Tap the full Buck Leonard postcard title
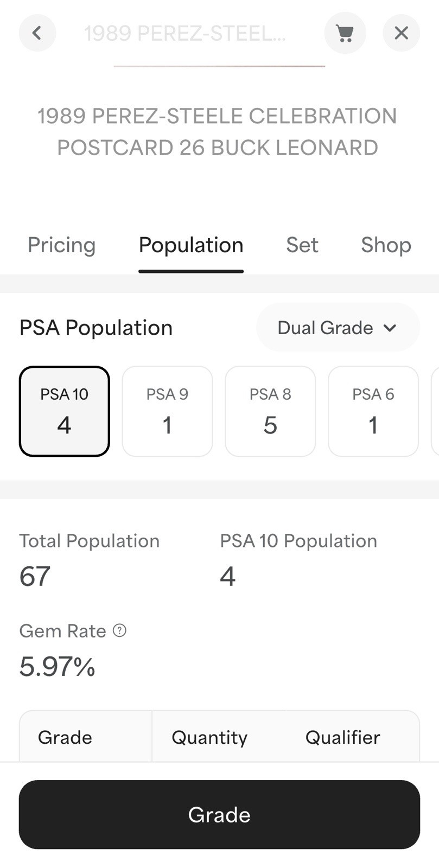The image size is (439, 868). (218, 132)
